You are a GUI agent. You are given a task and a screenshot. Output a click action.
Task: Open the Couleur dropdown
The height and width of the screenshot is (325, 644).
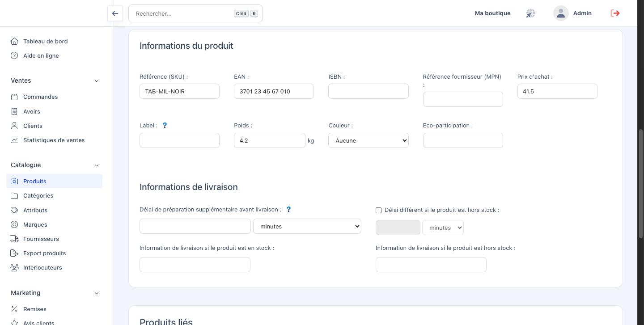click(369, 140)
